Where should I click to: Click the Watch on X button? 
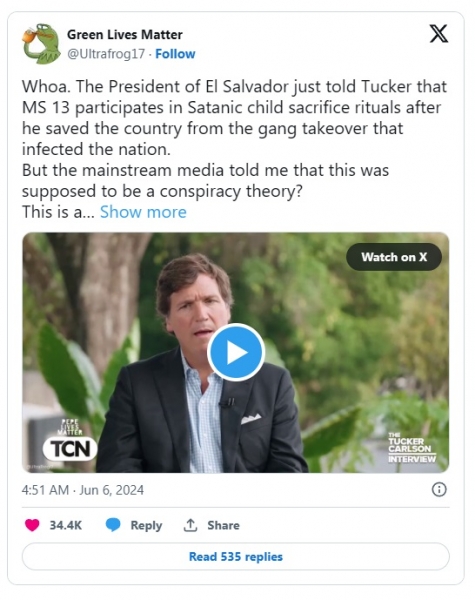click(x=394, y=257)
